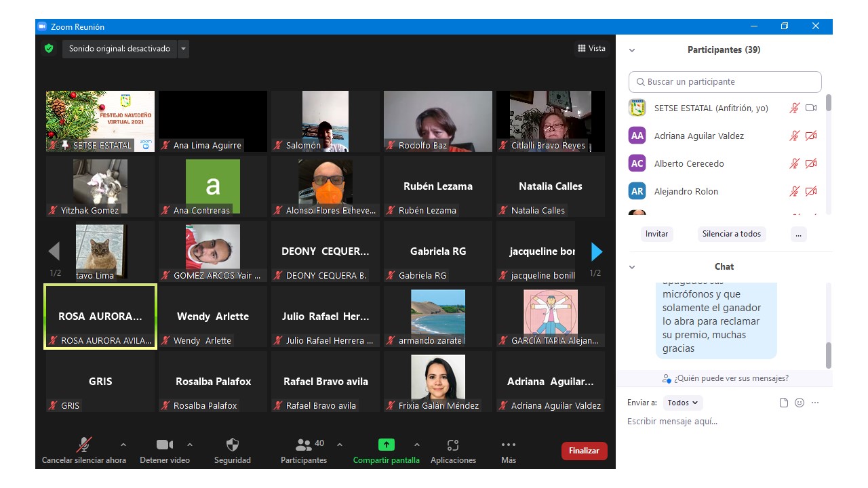Toggle camera off with Detener vídeo

[165, 445]
